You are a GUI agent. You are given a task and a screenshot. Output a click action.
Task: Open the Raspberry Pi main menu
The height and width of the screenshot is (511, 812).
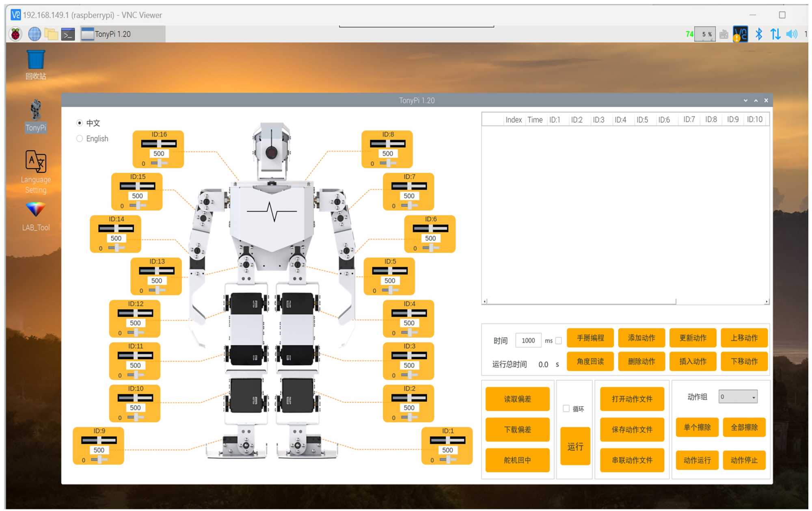click(x=16, y=35)
